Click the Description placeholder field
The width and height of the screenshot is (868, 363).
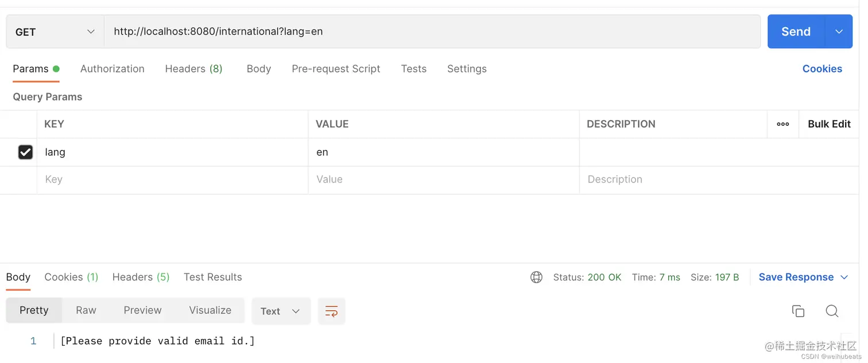pos(719,180)
